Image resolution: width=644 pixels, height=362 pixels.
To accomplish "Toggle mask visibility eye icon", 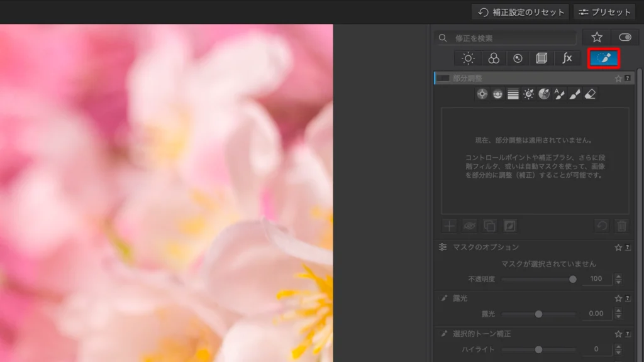I will [469, 225].
